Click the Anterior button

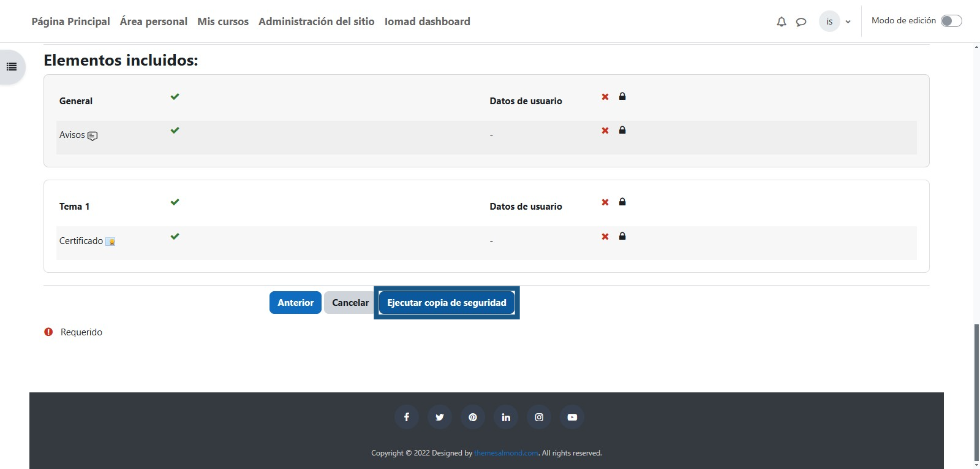pyautogui.click(x=295, y=303)
